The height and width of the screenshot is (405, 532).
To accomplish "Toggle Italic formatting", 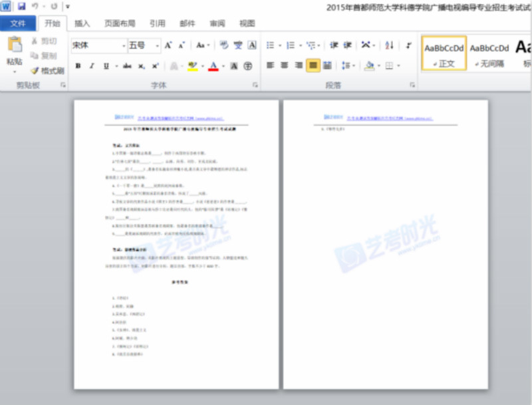I will click(x=92, y=66).
